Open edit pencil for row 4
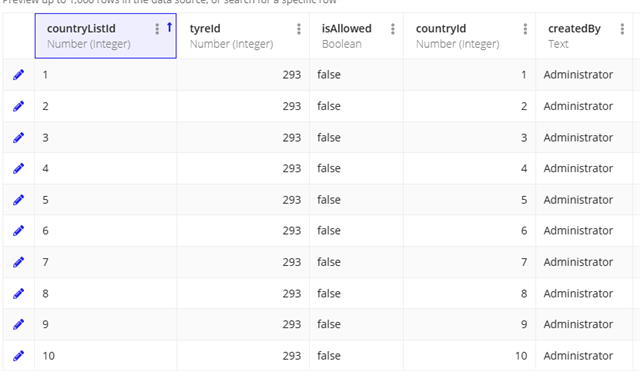Image resolution: width=640 pixels, height=371 pixels. [x=18, y=168]
